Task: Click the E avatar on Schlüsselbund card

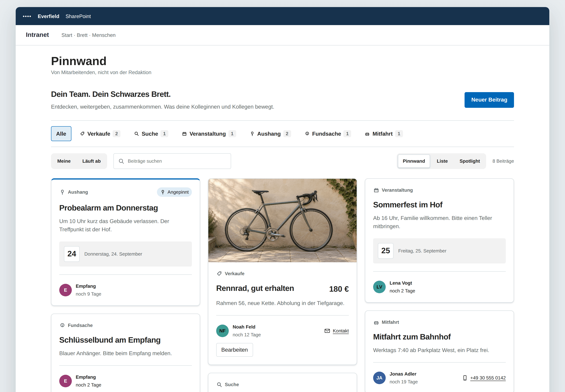Action: tap(65, 381)
